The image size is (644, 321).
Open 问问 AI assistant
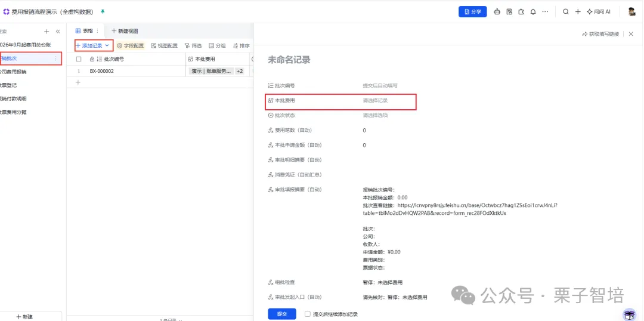(599, 11)
